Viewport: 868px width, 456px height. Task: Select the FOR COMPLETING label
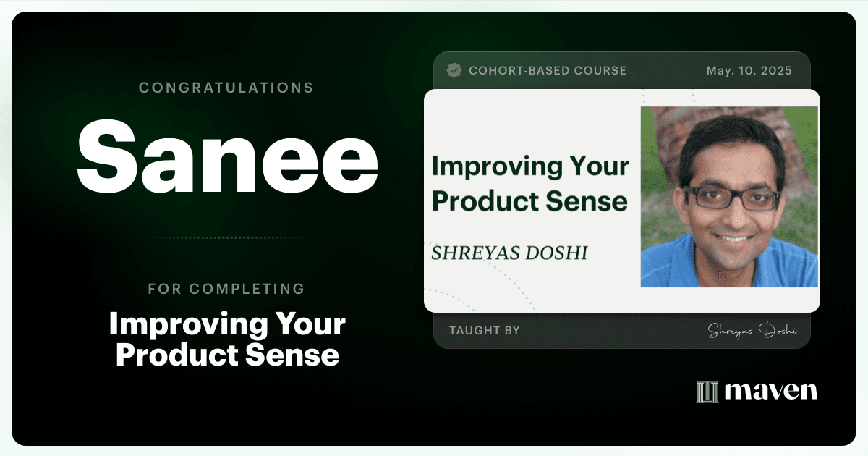226,289
